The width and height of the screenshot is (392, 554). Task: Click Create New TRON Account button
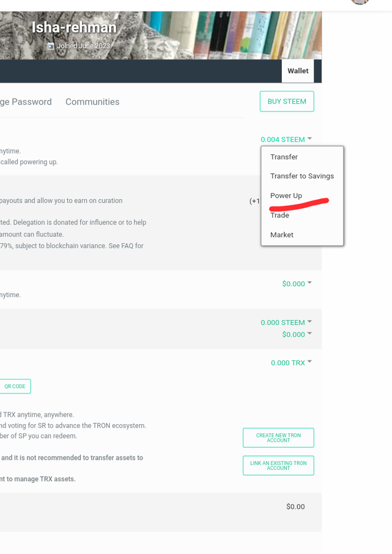pyautogui.click(x=278, y=438)
